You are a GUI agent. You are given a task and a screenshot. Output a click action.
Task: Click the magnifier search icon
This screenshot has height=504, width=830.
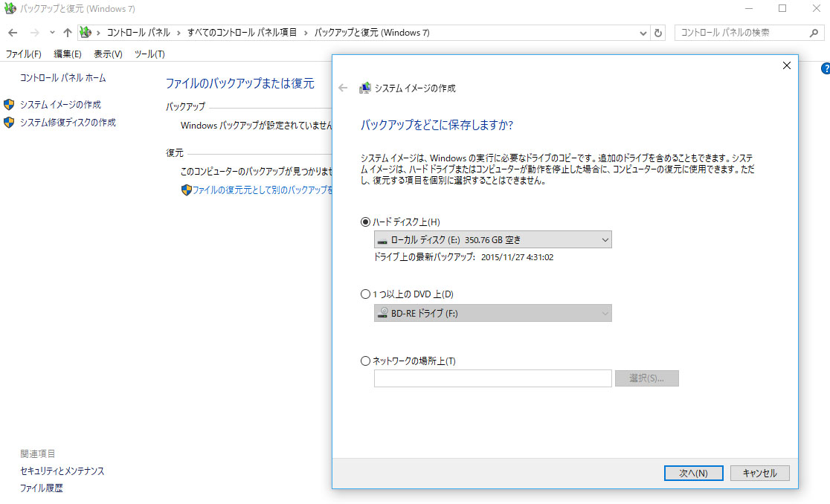(814, 33)
